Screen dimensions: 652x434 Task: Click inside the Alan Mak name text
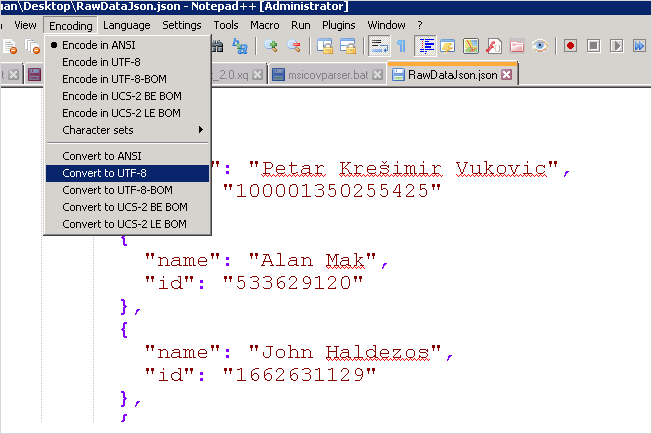312,261
